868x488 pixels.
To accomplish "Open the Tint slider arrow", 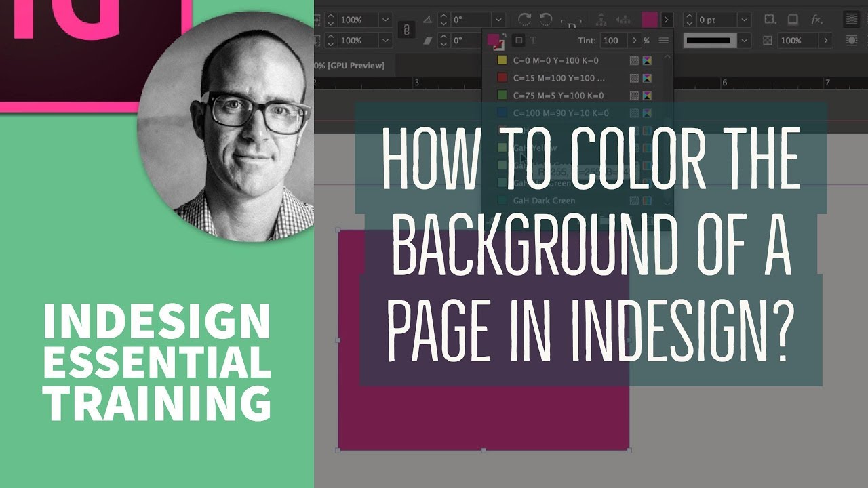I will tap(635, 41).
